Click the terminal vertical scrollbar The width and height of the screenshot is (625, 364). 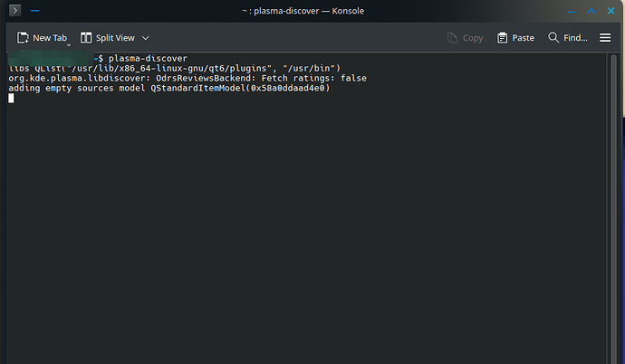tap(613, 208)
